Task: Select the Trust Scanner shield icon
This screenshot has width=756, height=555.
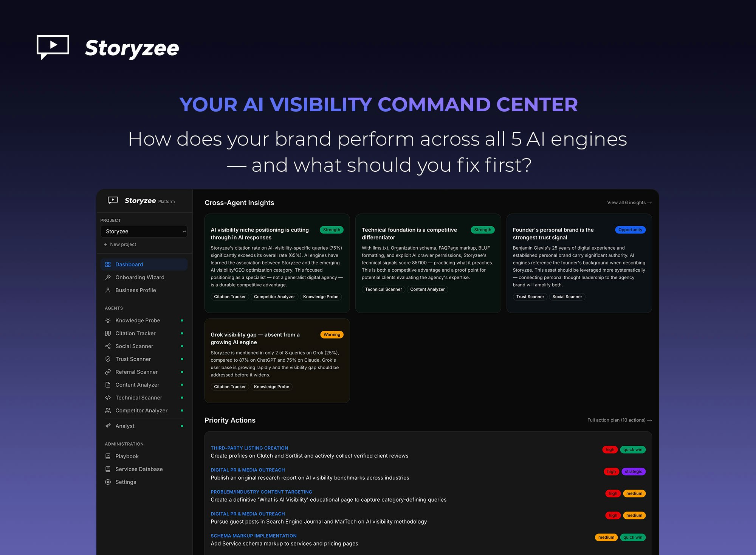Action: coord(108,359)
